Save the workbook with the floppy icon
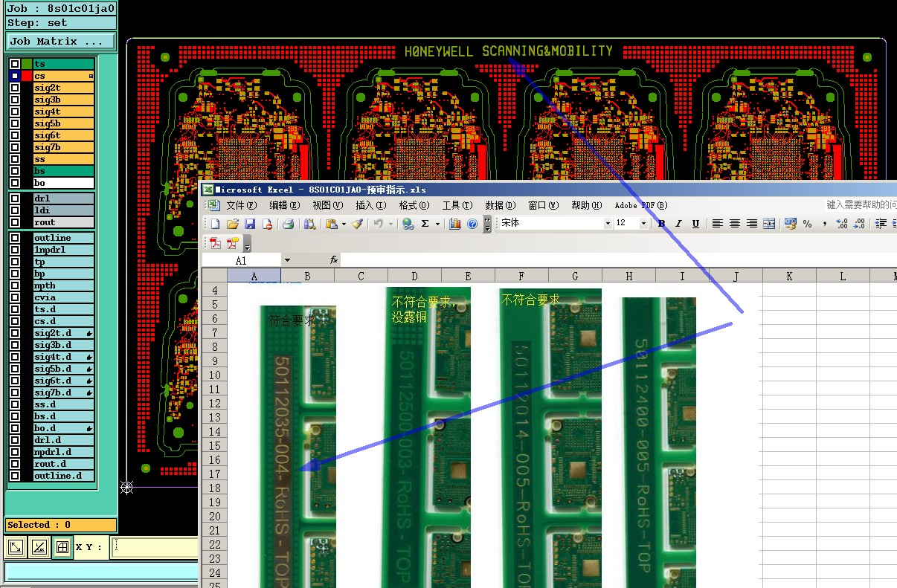Viewport: 897px width, 588px height. (x=250, y=224)
